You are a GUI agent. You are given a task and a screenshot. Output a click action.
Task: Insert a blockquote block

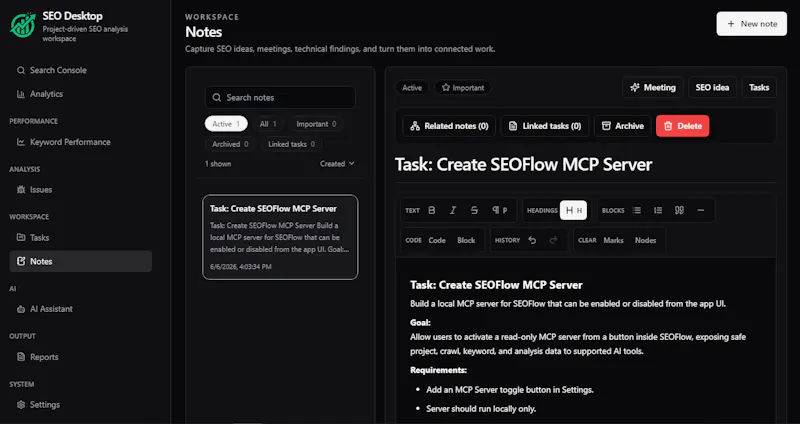pos(679,210)
